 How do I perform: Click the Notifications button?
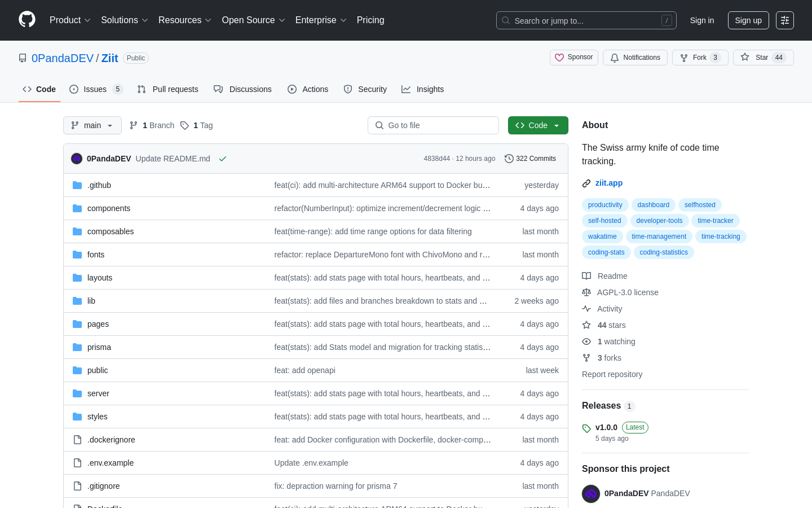coord(635,58)
